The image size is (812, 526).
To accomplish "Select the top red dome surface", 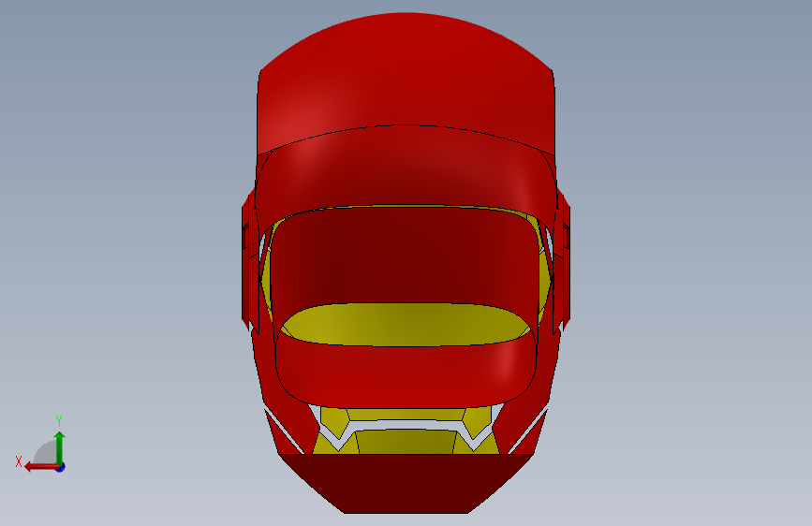I will tap(406, 78).
